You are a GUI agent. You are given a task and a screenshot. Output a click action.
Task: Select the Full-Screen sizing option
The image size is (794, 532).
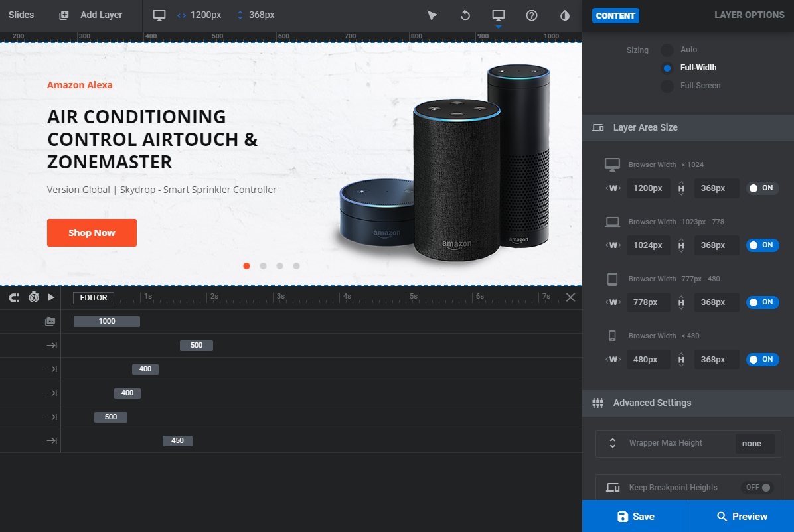point(667,86)
